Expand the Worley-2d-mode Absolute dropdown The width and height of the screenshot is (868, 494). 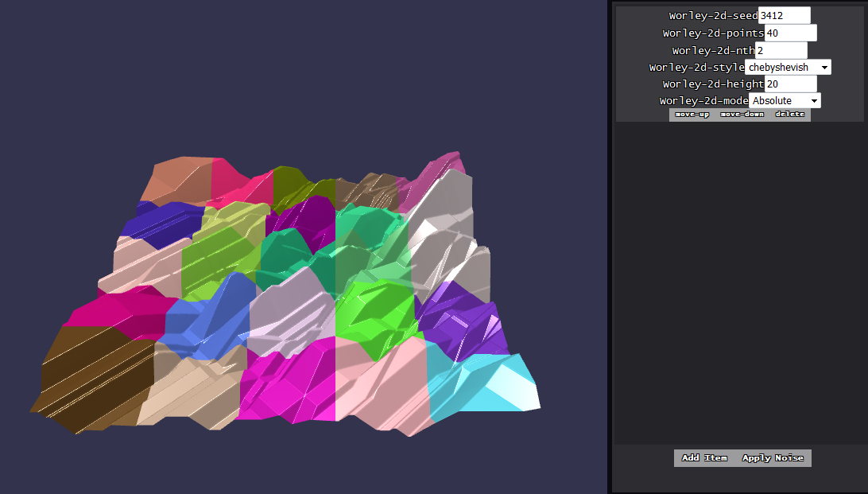tap(785, 101)
